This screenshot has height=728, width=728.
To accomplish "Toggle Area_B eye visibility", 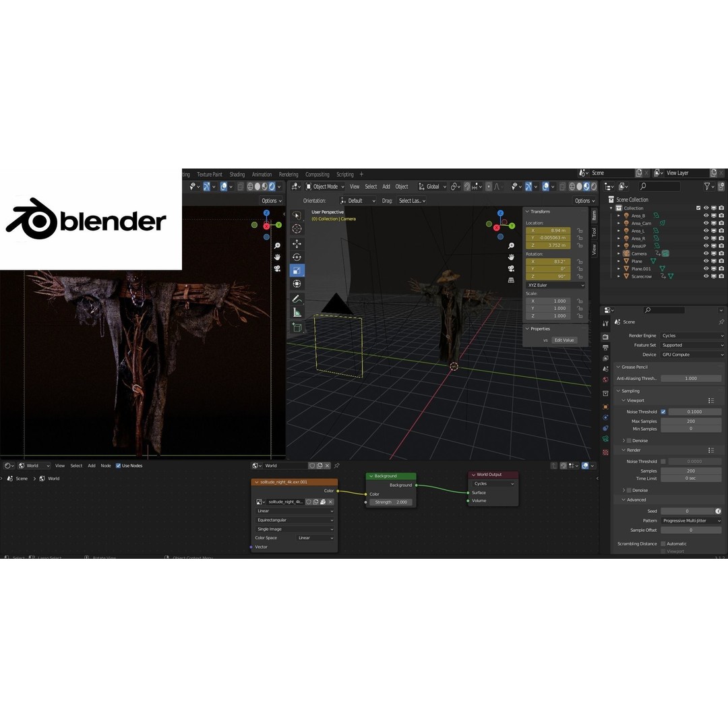I will tap(706, 216).
